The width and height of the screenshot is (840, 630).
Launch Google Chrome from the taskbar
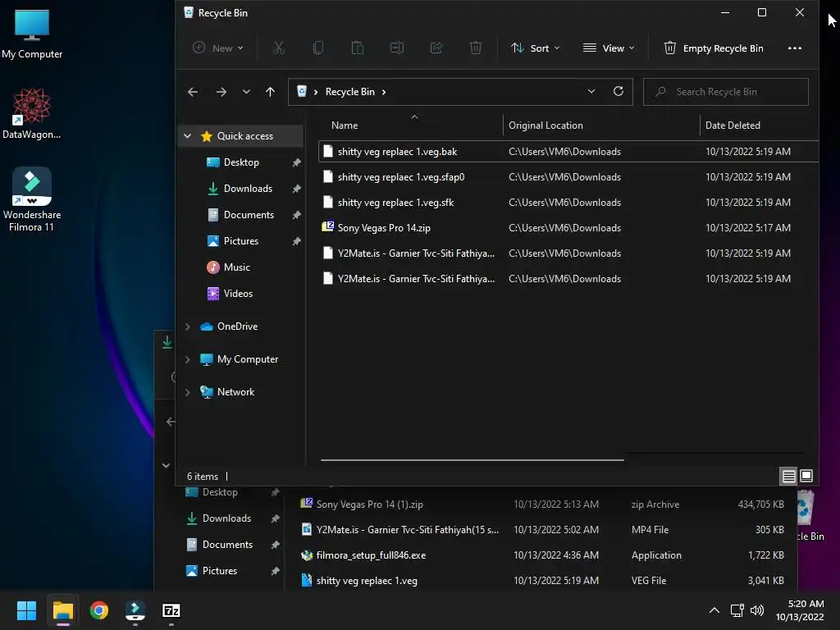[x=99, y=610]
